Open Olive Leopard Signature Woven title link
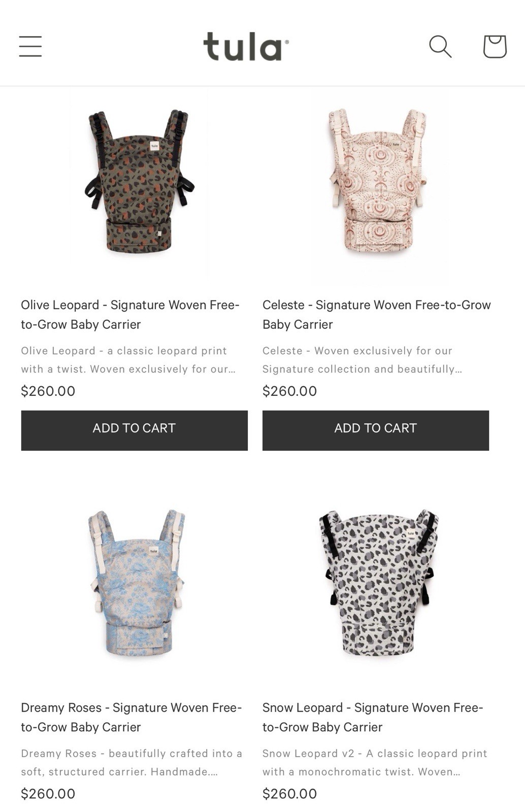The width and height of the screenshot is (525, 812). (x=130, y=315)
